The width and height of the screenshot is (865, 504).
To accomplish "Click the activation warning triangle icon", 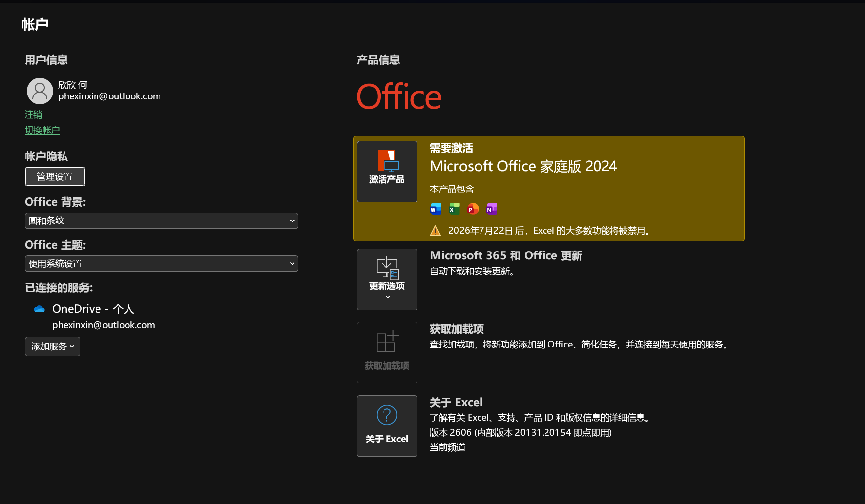I will 435,231.
